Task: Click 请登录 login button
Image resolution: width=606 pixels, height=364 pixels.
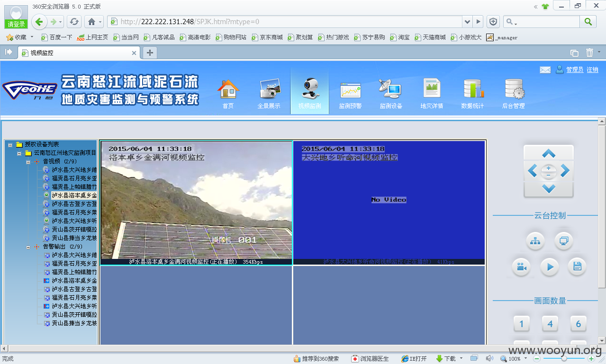Action: click(16, 24)
